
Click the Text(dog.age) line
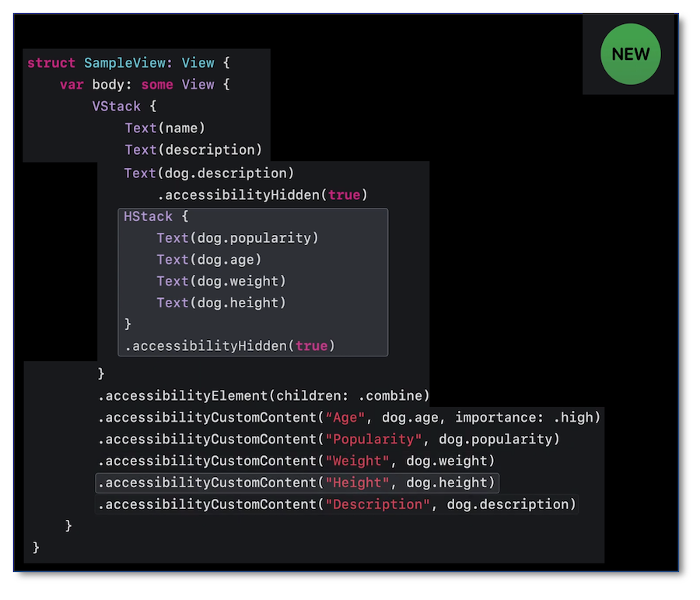pos(208,260)
